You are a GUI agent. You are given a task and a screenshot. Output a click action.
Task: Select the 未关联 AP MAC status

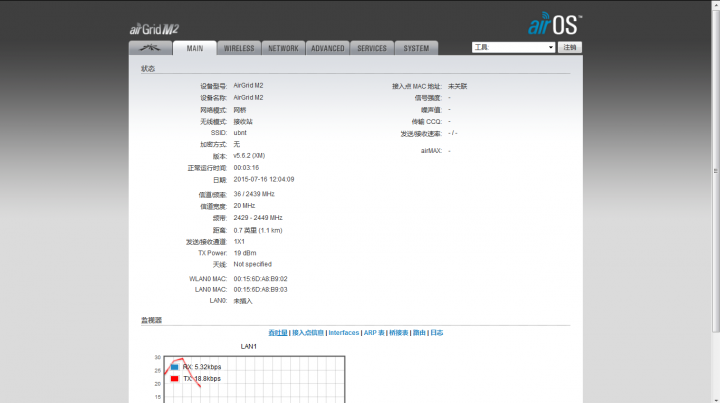tap(457, 86)
